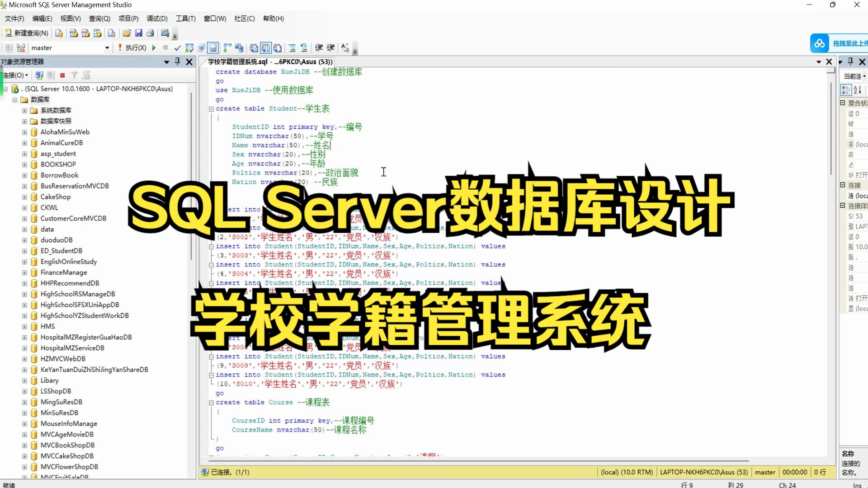Increase indent toolbar icon
The image size is (868, 488).
[x=331, y=47]
